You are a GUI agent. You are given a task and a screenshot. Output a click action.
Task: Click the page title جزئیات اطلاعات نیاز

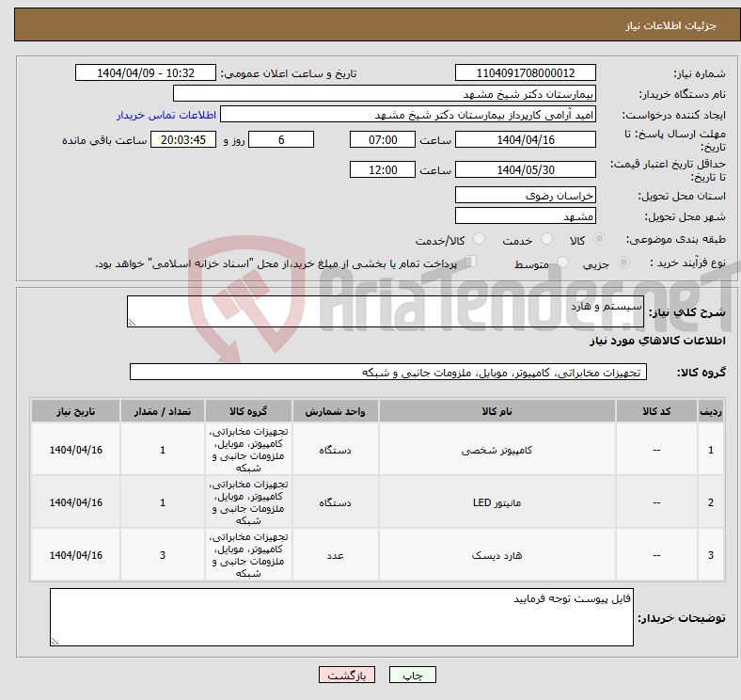pyautogui.click(x=670, y=25)
